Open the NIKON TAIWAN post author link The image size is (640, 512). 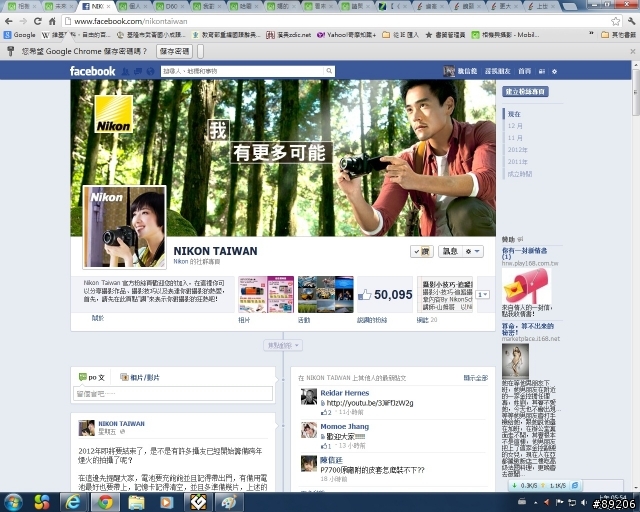121,423
